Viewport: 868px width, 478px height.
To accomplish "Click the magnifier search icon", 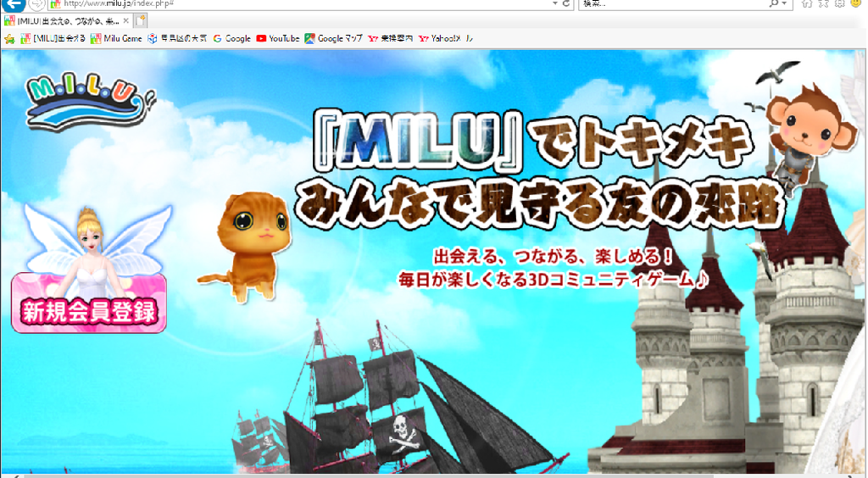I will [774, 3].
